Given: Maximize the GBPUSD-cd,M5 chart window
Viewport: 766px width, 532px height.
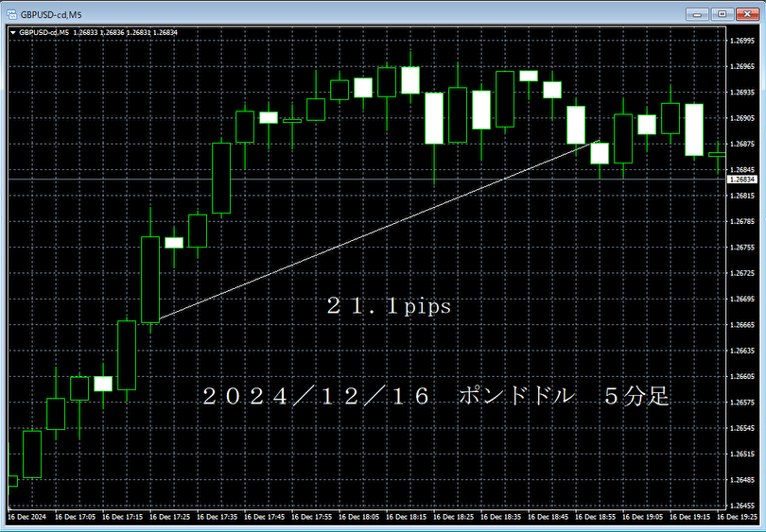Looking at the screenshot, I should [722, 14].
